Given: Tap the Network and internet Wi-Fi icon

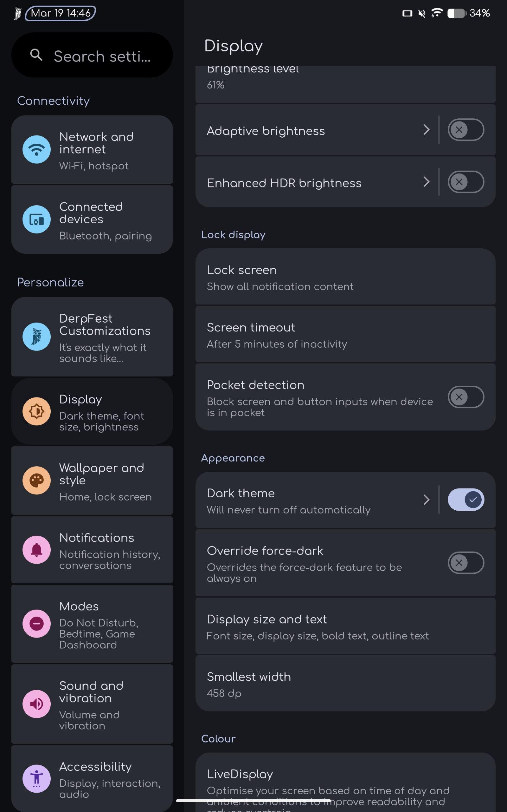Looking at the screenshot, I should coord(36,149).
